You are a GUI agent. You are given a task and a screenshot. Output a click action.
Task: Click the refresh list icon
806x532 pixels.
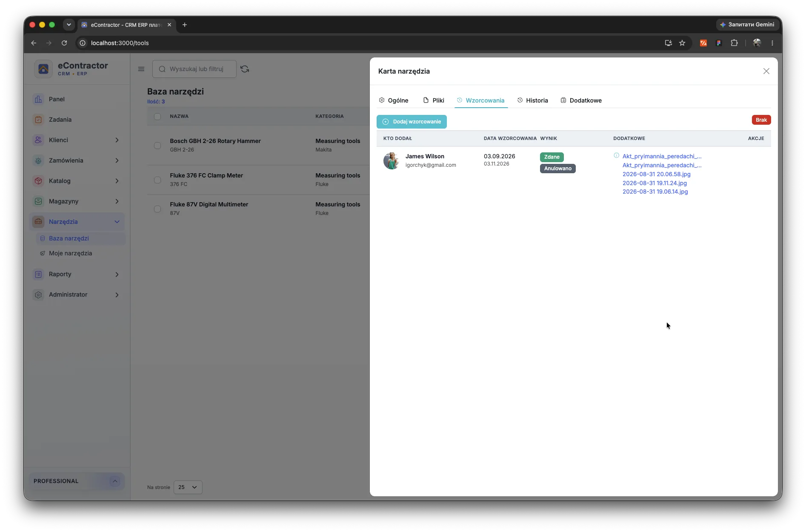click(x=245, y=69)
